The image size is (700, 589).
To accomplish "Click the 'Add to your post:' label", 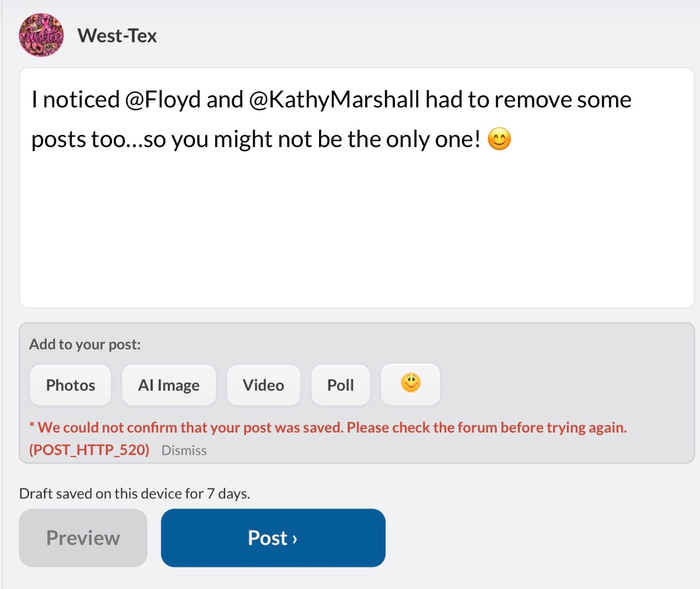I will pyautogui.click(x=85, y=344).
